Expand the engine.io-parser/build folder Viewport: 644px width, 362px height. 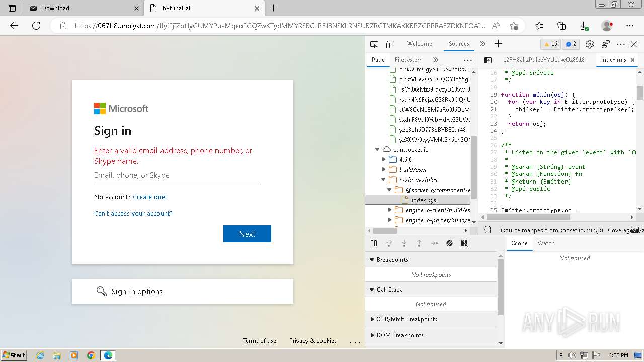coord(389,220)
